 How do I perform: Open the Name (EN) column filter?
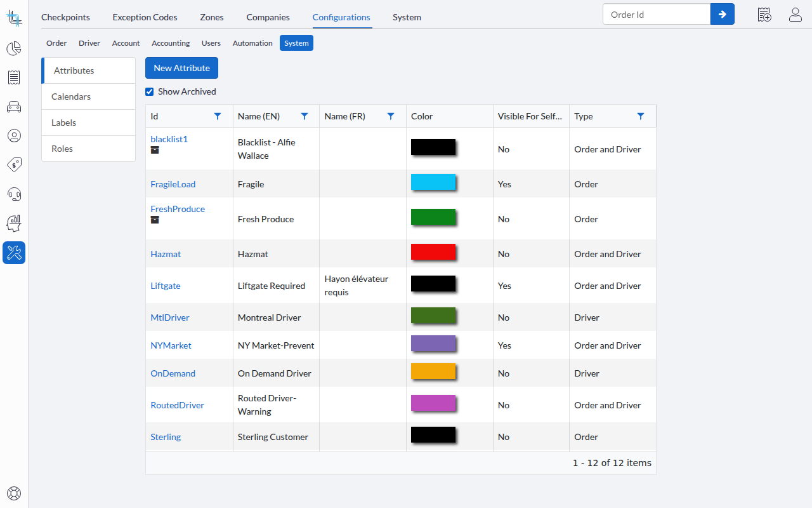pos(304,116)
